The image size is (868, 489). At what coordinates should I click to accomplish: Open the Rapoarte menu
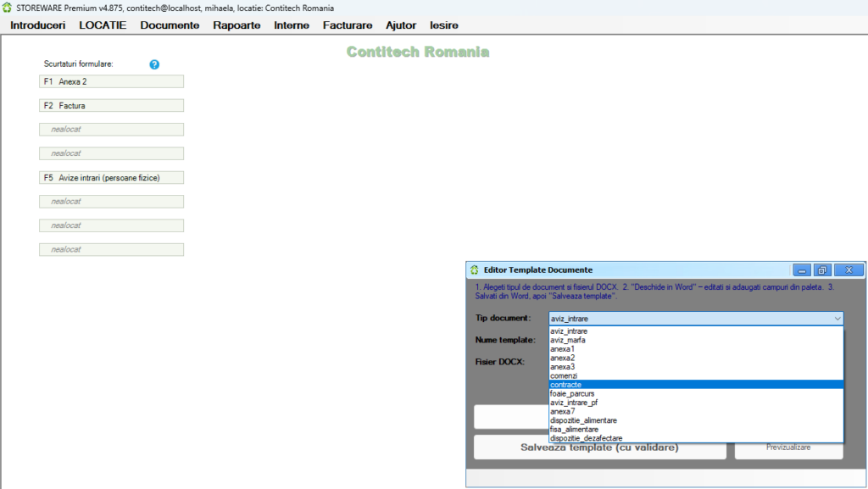pos(236,25)
